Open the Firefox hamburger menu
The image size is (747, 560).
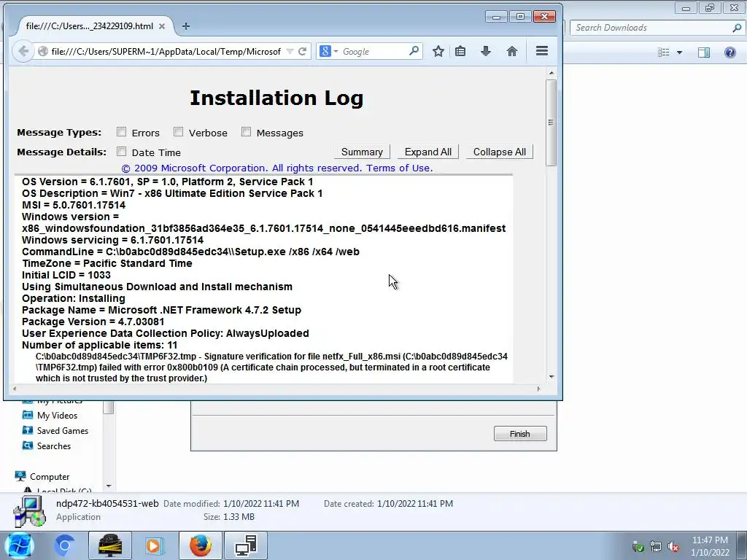click(542, 51)
